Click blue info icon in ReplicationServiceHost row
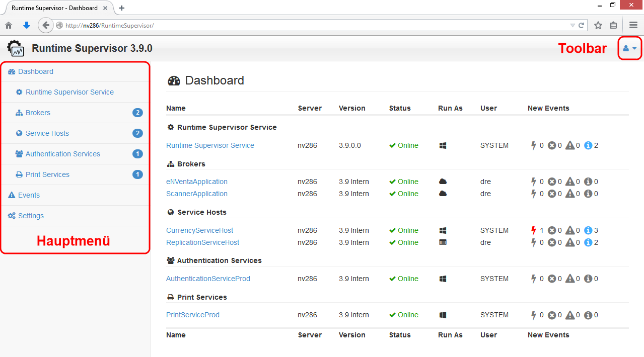 point(588,242)
